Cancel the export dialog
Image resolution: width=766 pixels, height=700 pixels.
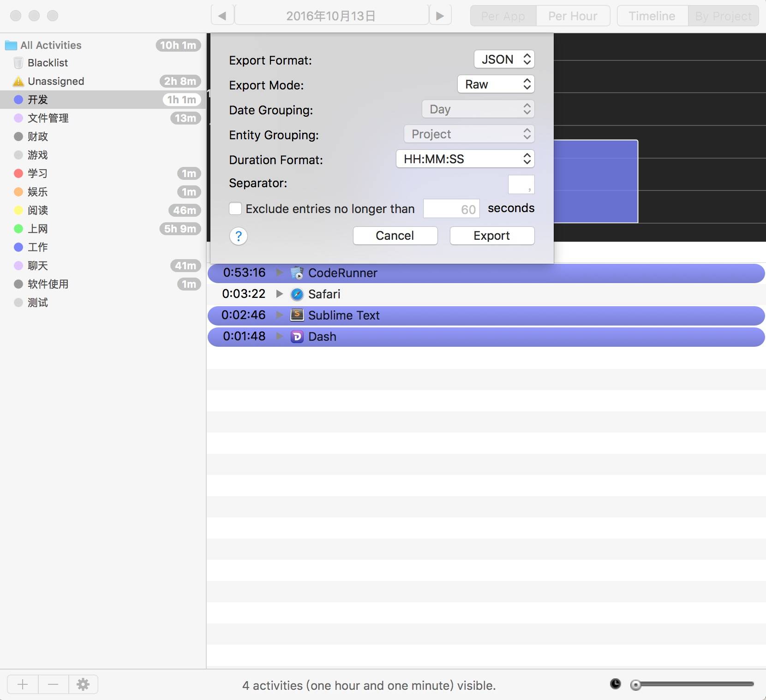coord(395,236)
